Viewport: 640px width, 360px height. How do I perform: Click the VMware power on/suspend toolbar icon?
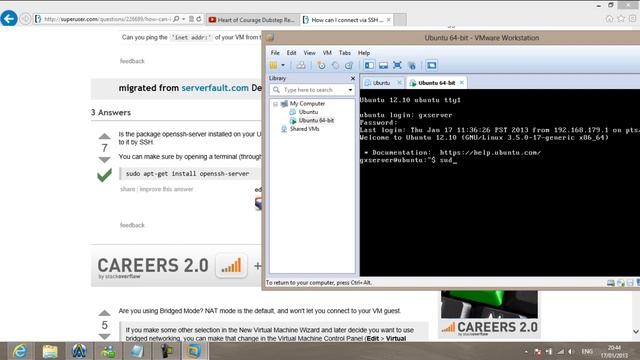(x=273, y=65)
